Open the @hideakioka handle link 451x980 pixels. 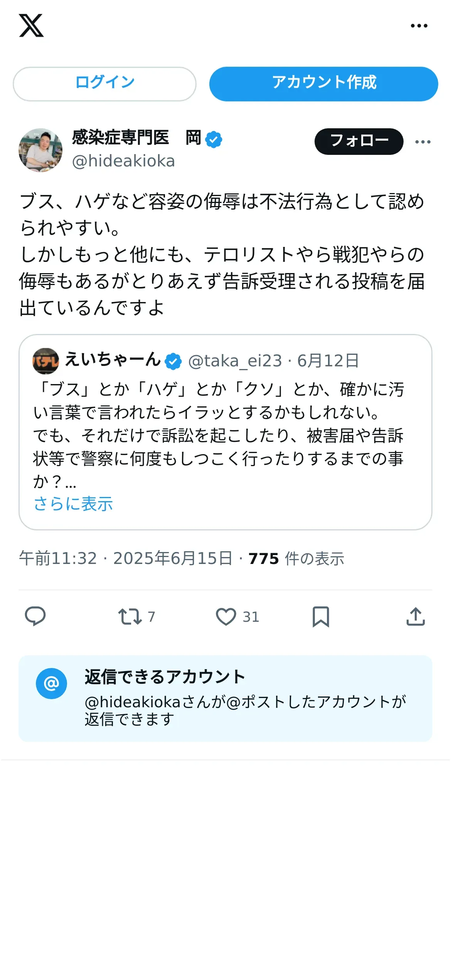pos(123,161)
